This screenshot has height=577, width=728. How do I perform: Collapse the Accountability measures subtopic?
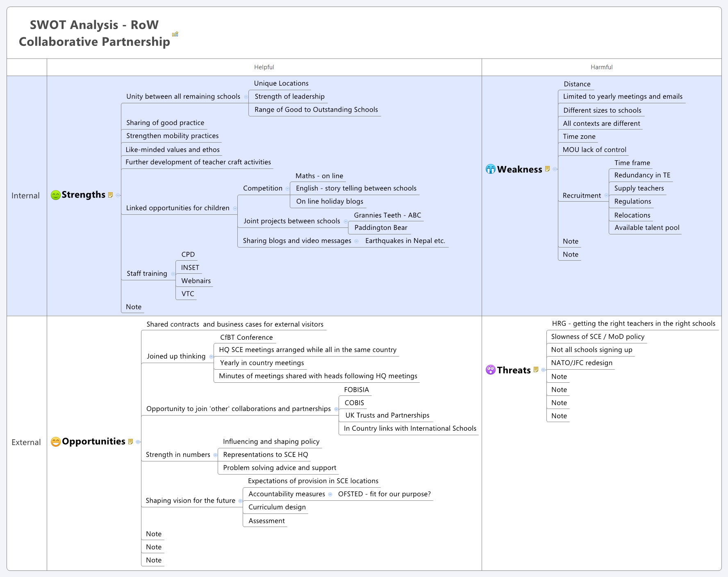point(330,494)
